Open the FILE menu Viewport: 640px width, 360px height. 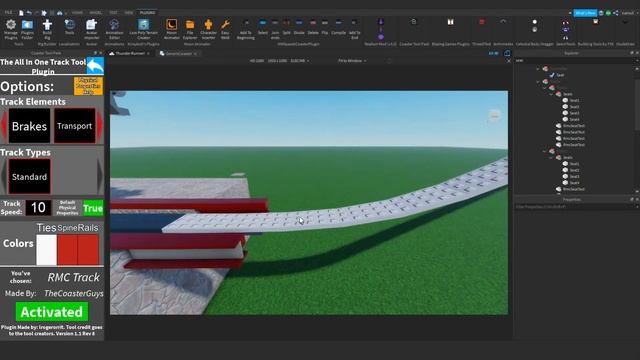8,13
